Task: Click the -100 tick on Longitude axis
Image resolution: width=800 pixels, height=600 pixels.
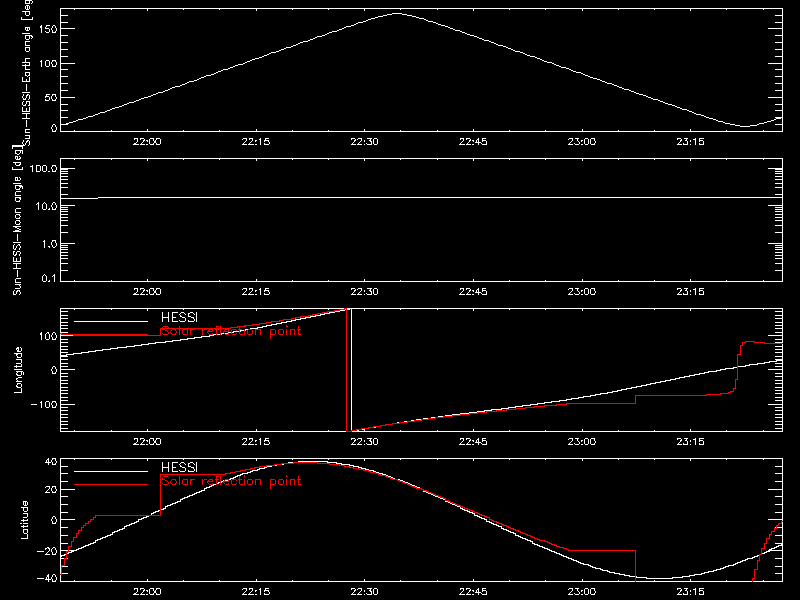Action: pyautogui.click(x=44, y=405)
